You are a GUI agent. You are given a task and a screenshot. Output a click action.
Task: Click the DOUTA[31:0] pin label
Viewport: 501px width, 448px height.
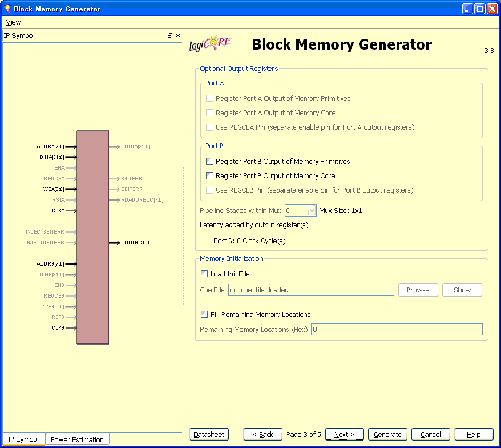pos(135,147)
